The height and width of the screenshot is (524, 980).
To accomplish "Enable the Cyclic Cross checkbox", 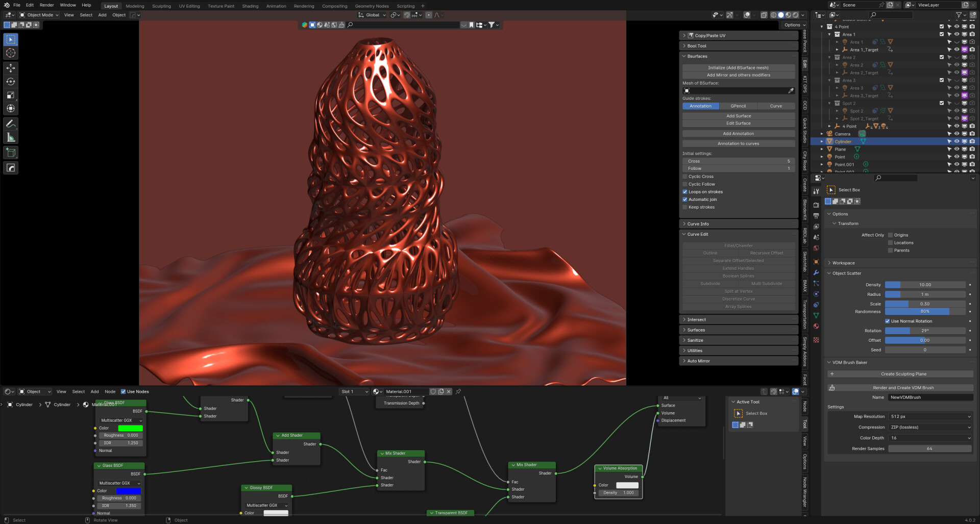I will click(685, 177).
